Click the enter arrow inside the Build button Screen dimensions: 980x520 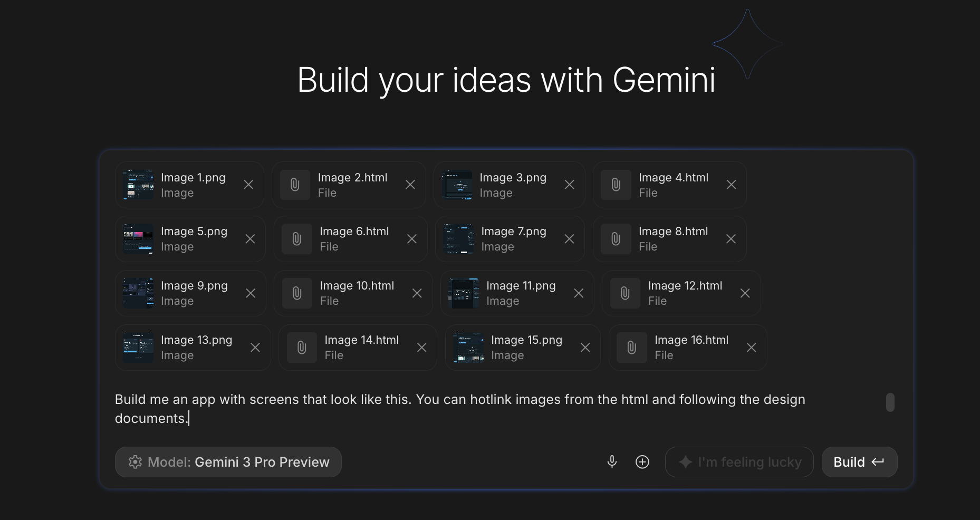click(878, 461)
